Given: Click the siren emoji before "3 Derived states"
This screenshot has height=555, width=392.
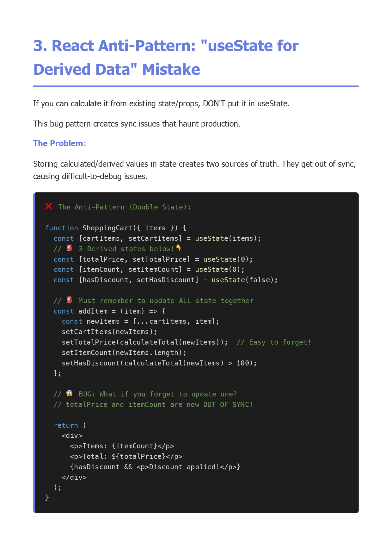Looking at the screenshot, I should click(69, 248).
